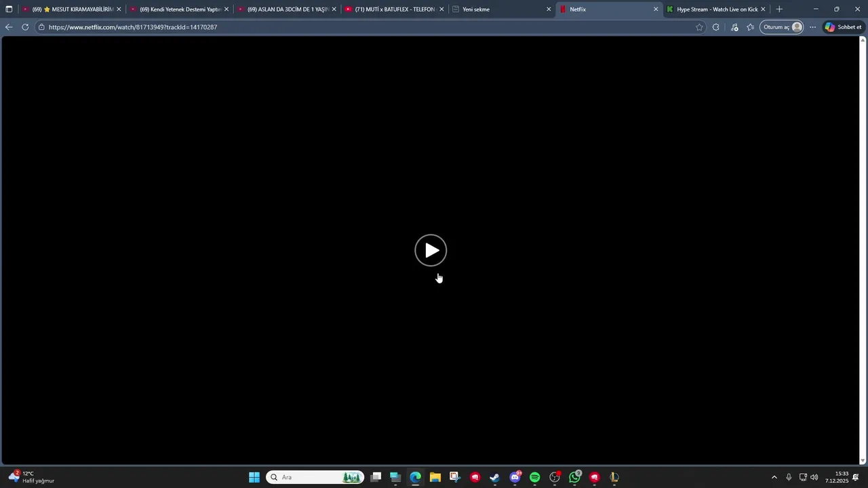
Task: Open the browser Extensions puzzle icon
Action: [x=716, y=27]
